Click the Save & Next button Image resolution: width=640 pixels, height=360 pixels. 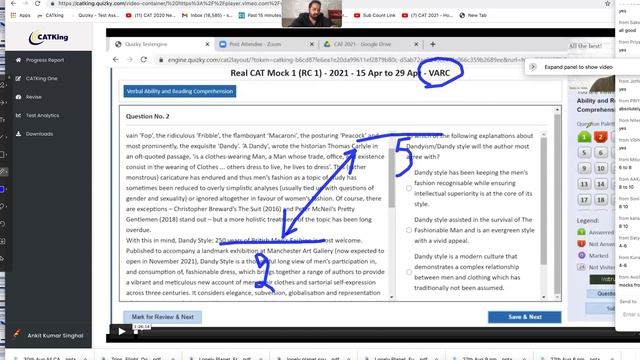coord(524,317)
